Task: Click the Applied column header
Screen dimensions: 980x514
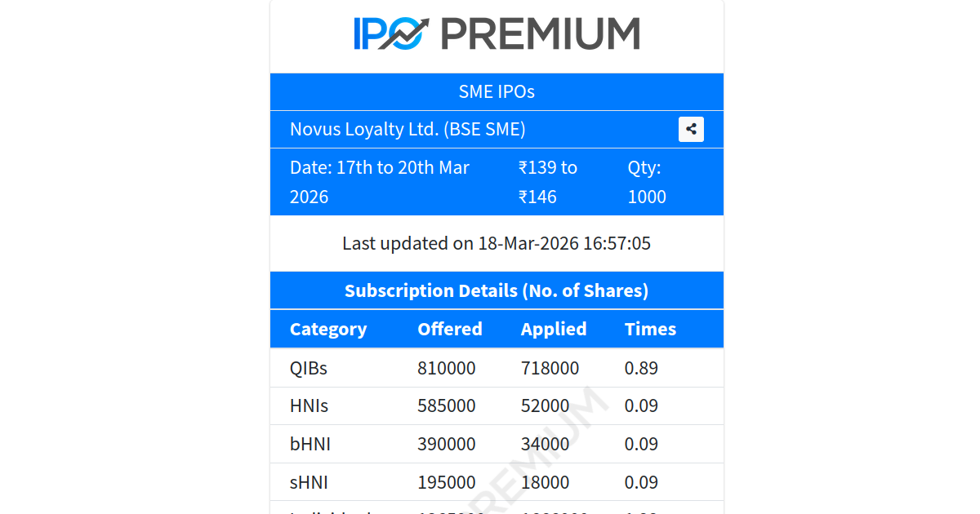Action: tap(554, 329)
